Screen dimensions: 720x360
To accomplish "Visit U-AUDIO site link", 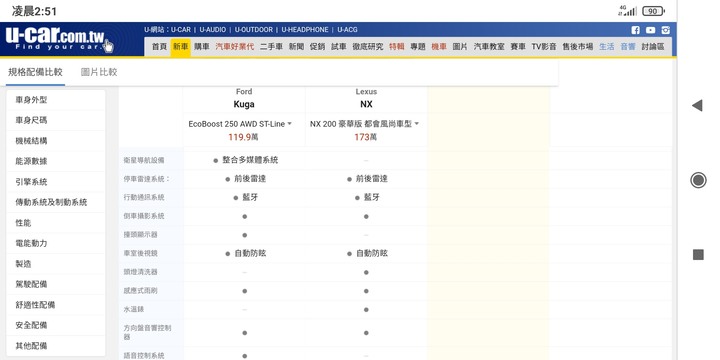I will pyautogui.click(x=213, y=30).
